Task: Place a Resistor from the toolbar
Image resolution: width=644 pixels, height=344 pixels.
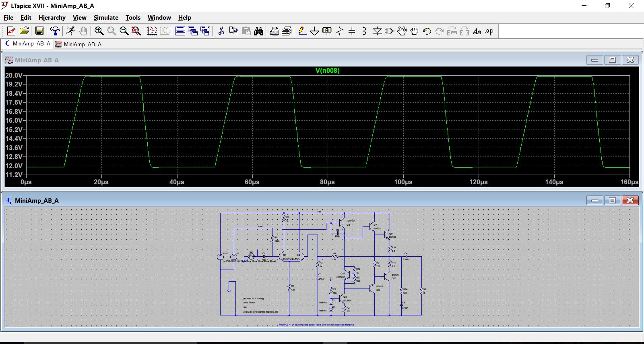Action: pos(340,31)
